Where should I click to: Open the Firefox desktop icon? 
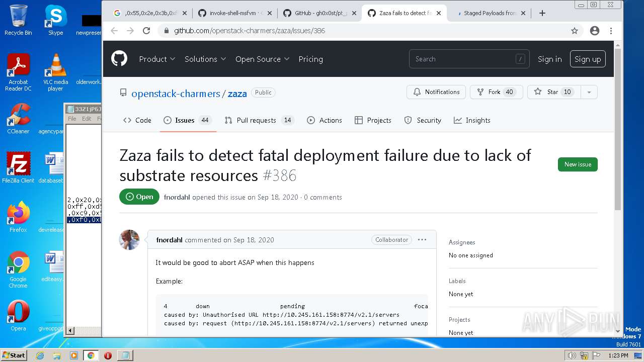coord(18,217)
